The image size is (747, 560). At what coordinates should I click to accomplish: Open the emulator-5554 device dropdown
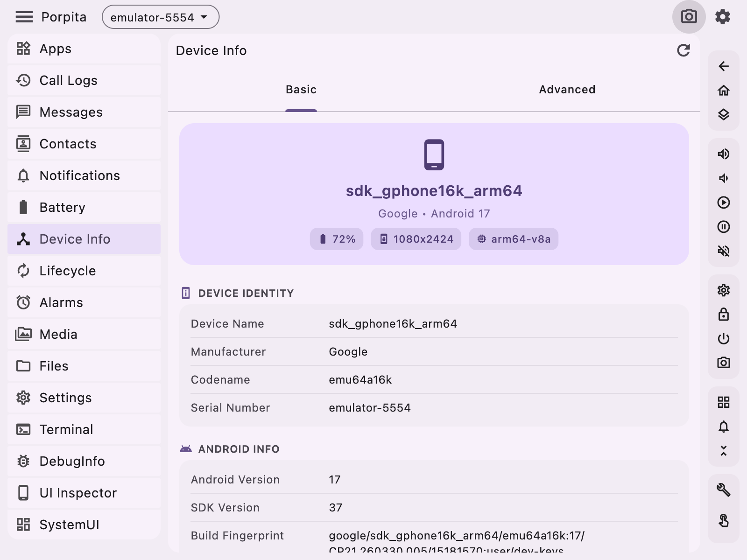161,17
